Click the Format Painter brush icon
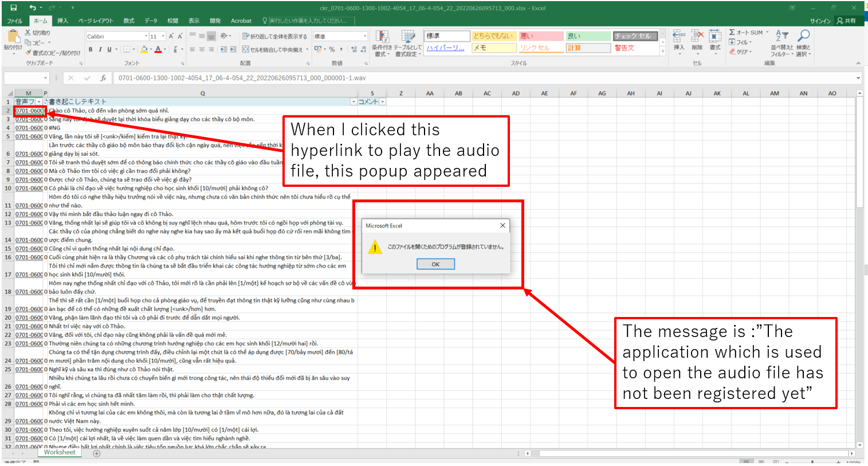 click(28, 53)
